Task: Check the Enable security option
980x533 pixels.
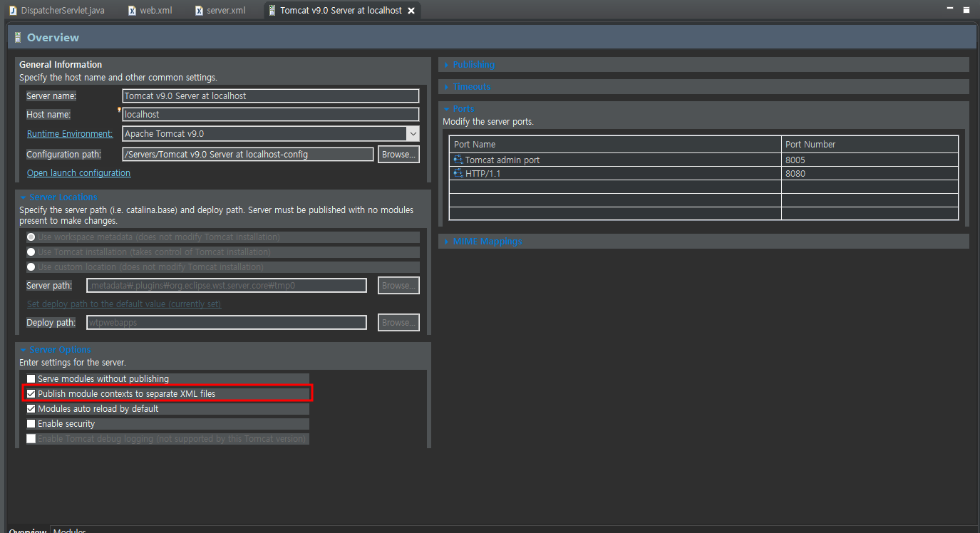Action: 31,423
